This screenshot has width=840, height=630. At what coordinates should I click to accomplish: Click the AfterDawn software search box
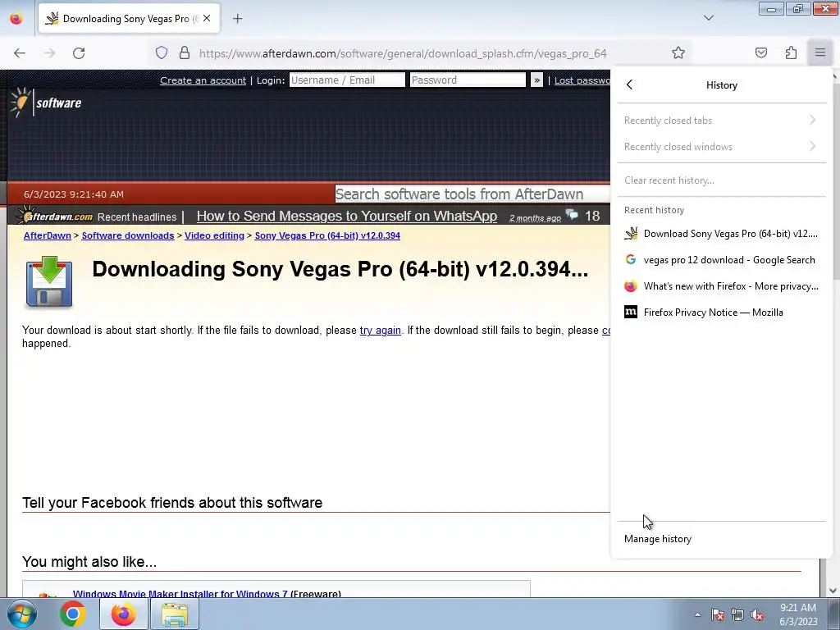(472, 194)
